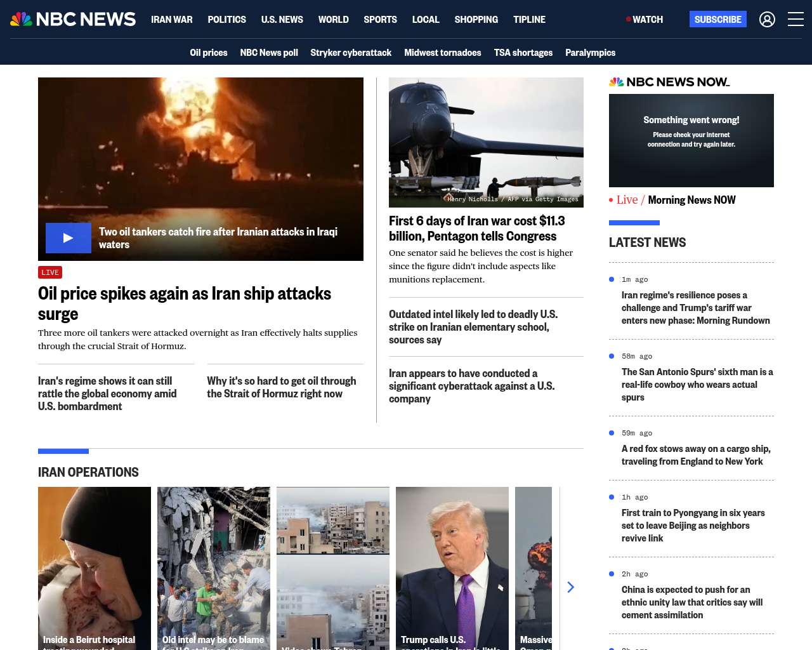812x650 pixels.
Task: Open China ethnic unity law story
Action: pos(692,602)
